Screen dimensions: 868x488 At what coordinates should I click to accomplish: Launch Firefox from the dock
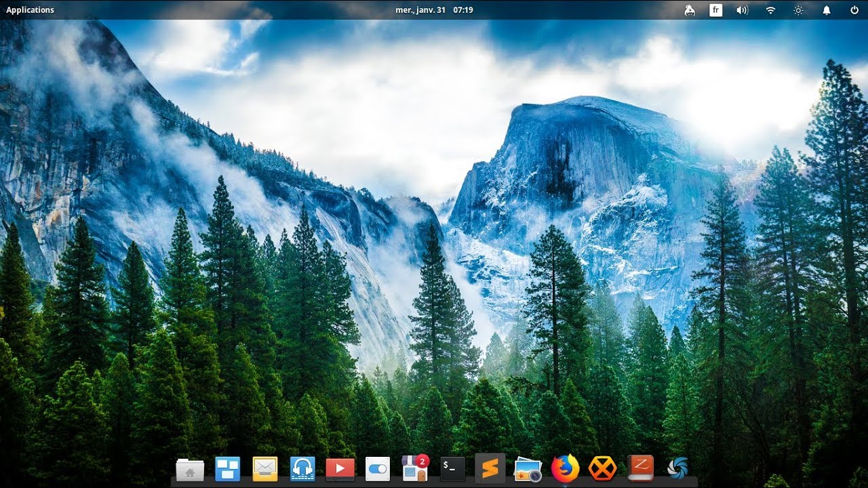coord(565,468)
